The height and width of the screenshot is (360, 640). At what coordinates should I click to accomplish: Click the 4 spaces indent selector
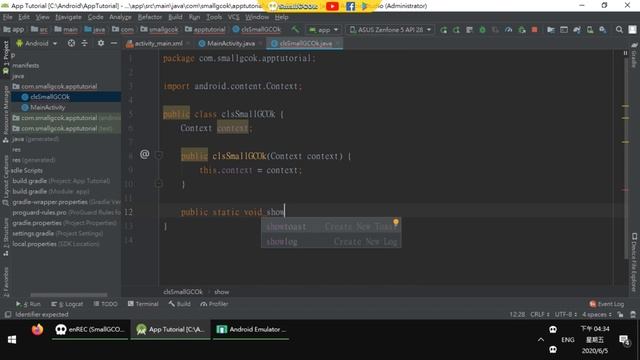(597, 314)
